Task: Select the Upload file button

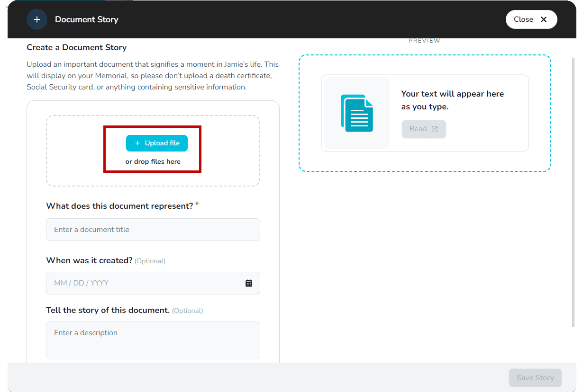Action: tap(157, 143)
